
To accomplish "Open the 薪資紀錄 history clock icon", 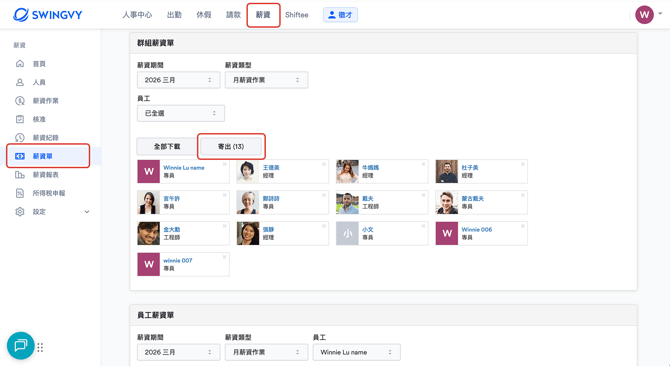I will point(20,138).
